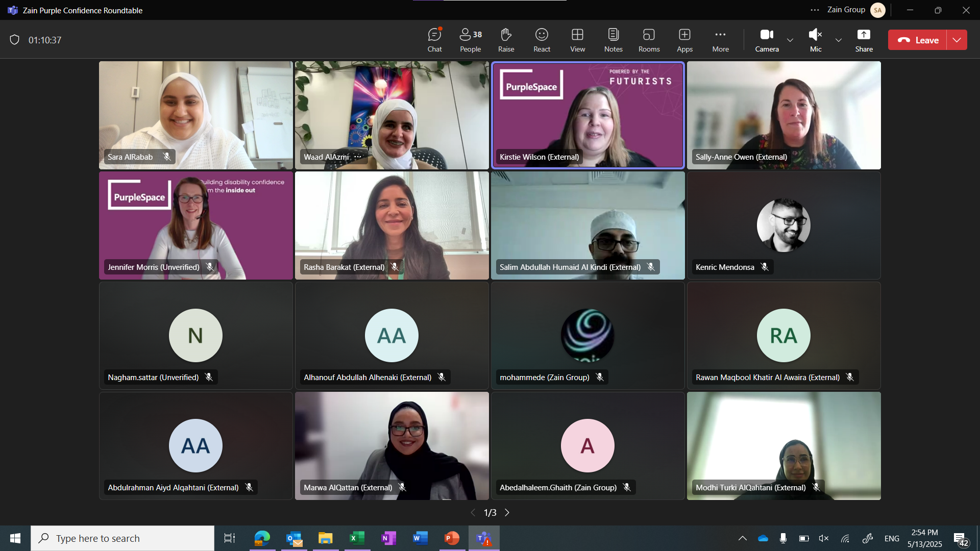Open title bar settings ellipsis menu
Viewport: 980px width, 551px height.
tap(815, 10)
